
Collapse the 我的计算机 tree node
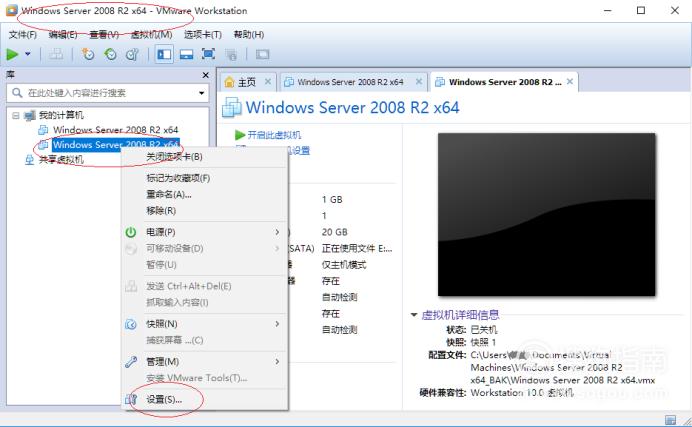15,116
